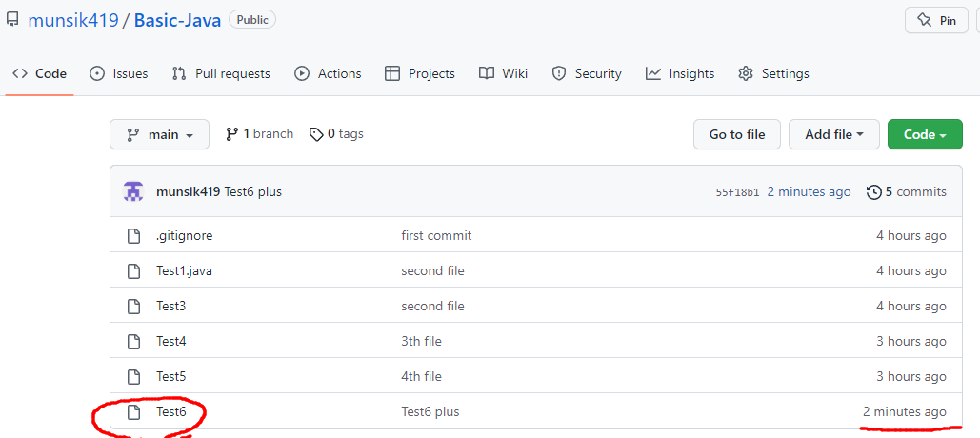Click the tag icon beside 0 tags
The image size is (980, 438).
coord(317,134)
